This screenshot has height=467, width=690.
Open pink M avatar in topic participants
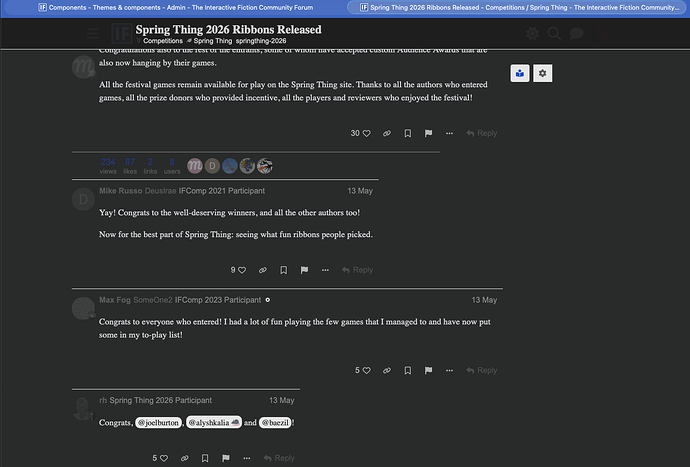[195, 166]
